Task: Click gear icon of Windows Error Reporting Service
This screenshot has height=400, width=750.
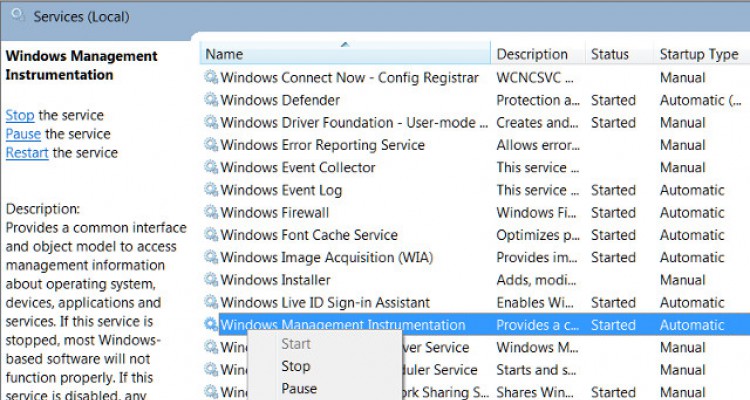Action: tap(211, 144)
